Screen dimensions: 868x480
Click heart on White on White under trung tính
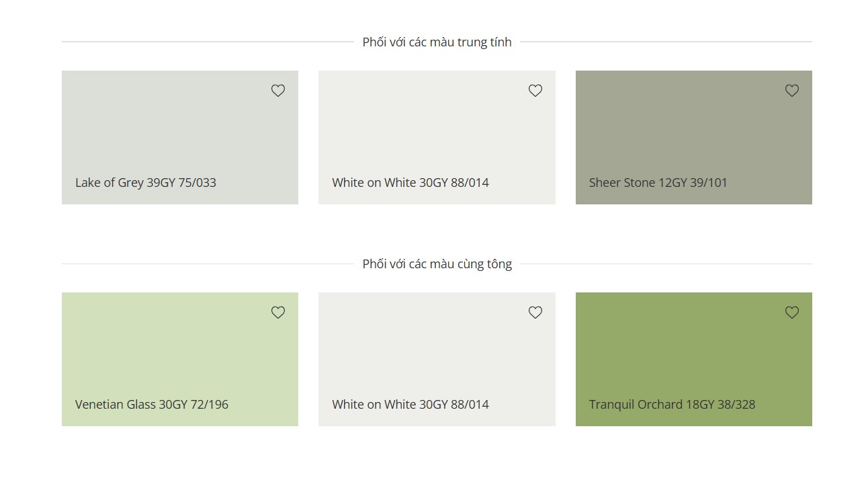[535, 91]
